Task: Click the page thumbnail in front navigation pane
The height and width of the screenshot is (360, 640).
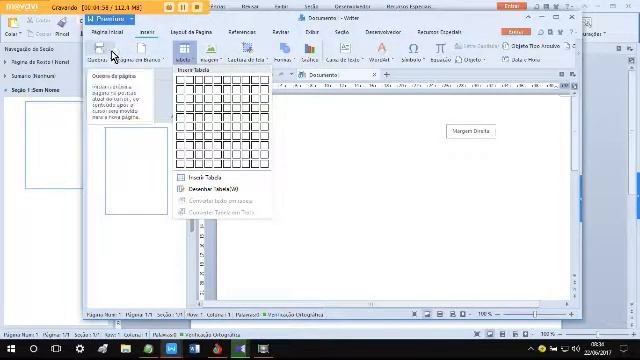Action: coord(136,171)
